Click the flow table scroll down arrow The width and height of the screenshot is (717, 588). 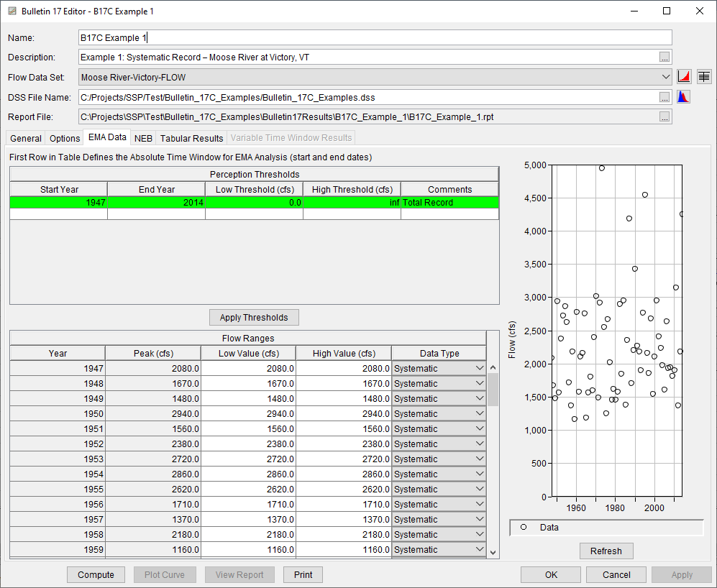click(x=493, y=552)
